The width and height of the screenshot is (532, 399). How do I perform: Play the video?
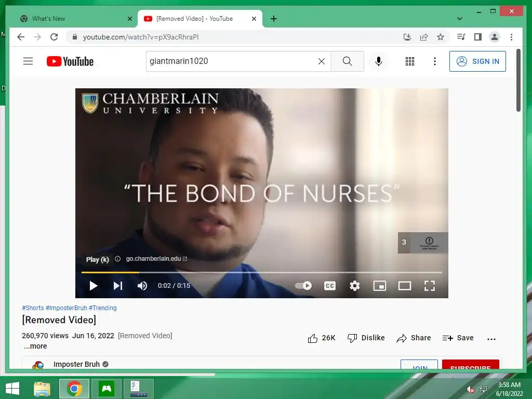pos(94,286)
